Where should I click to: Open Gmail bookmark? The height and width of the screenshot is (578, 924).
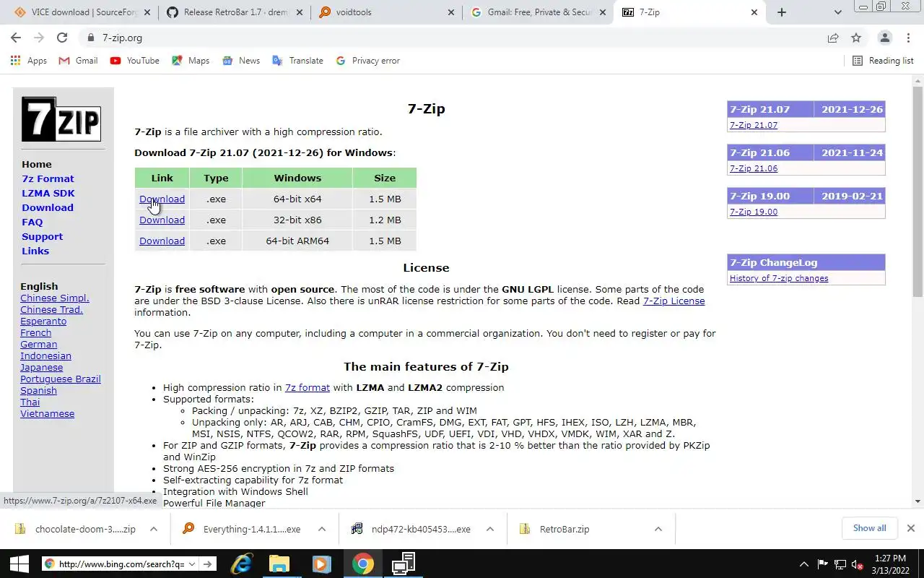[x=78, y=61]
